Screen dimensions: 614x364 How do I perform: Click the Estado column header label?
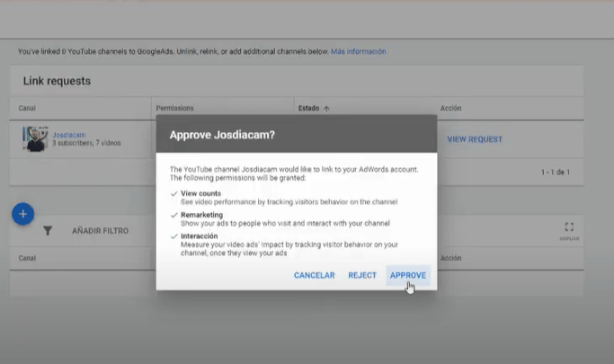(308, 108)
